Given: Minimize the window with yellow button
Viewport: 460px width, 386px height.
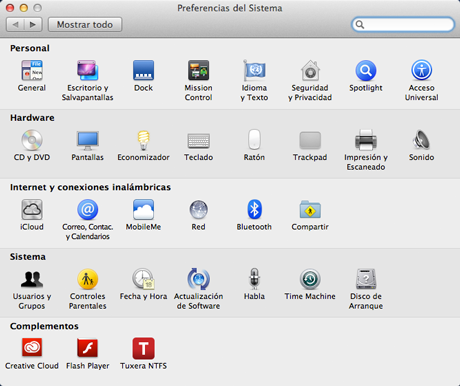Looking at the screenshot, I should click(x=24, y=8).
